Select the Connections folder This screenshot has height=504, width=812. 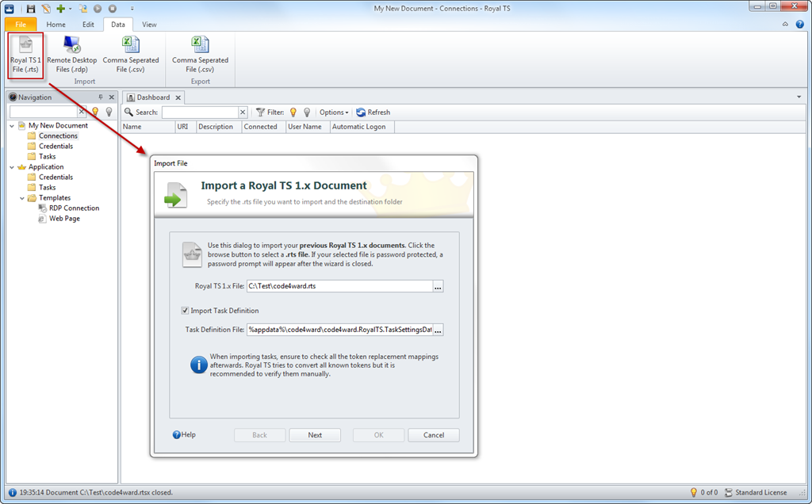coord(58,136)
